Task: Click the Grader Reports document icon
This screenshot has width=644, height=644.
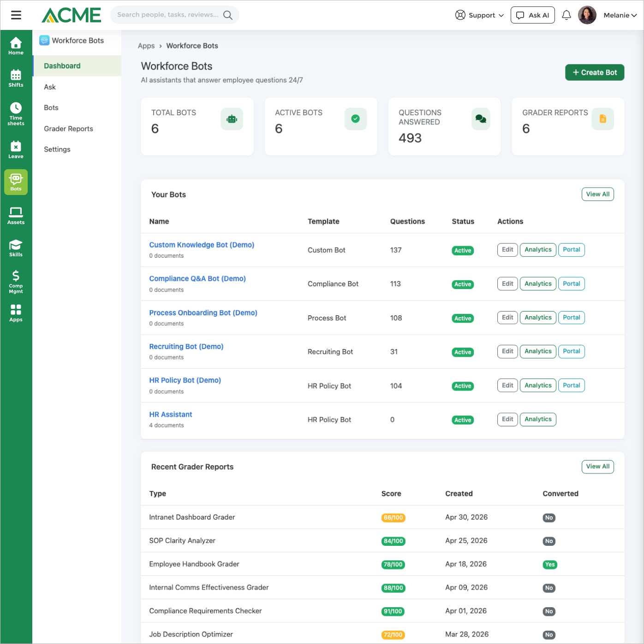Action: point(602,119)
